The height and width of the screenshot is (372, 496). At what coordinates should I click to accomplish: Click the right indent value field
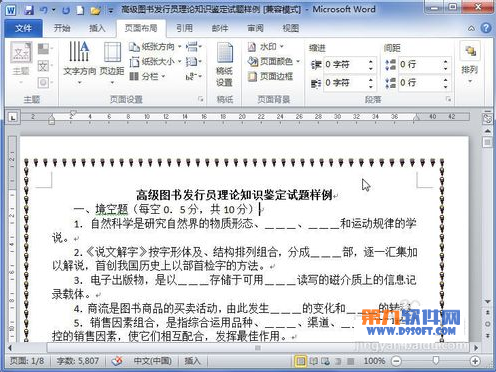345,83
